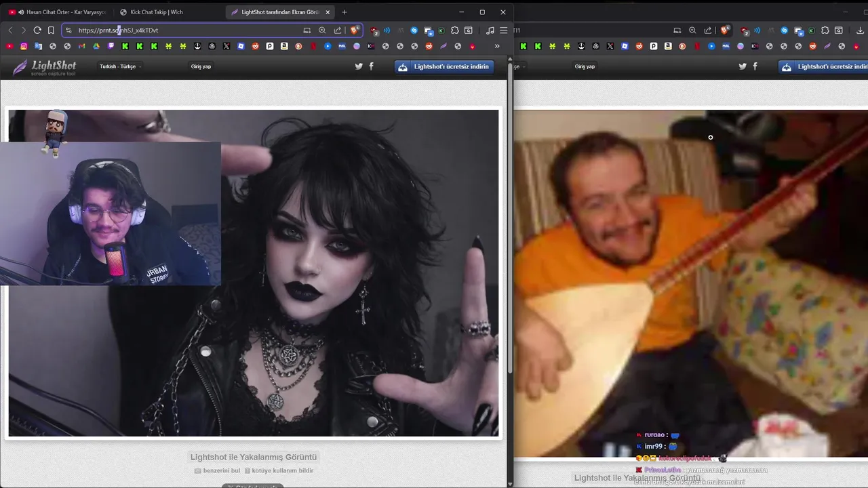Click the Facebook icon in right window header
The image size is (868, 488).
pos(755,66)
